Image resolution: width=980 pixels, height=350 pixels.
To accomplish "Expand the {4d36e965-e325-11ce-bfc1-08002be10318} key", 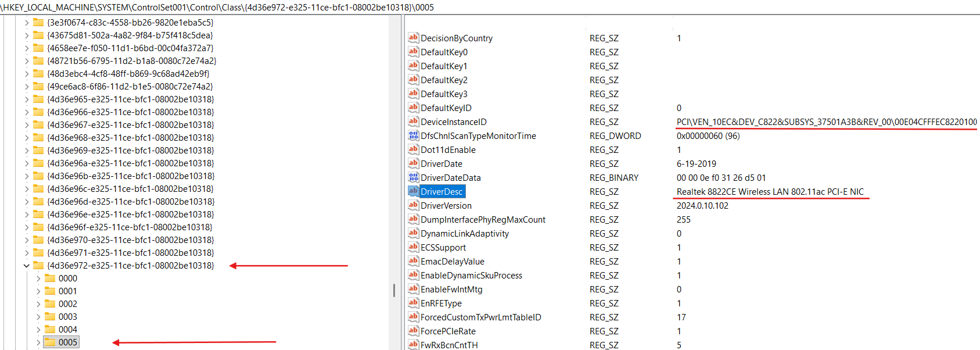I will [27, 99].
